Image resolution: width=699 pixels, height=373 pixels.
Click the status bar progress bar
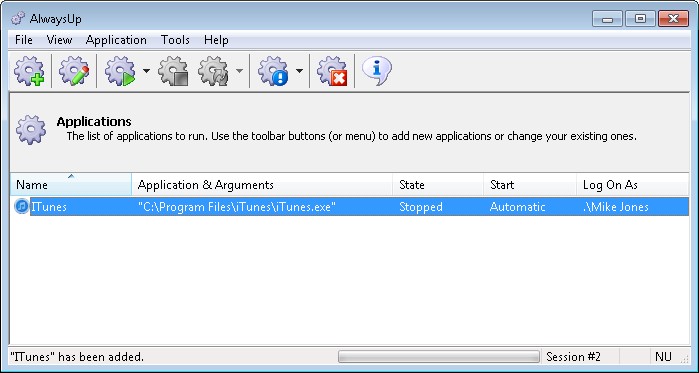[x=439, y=357]
